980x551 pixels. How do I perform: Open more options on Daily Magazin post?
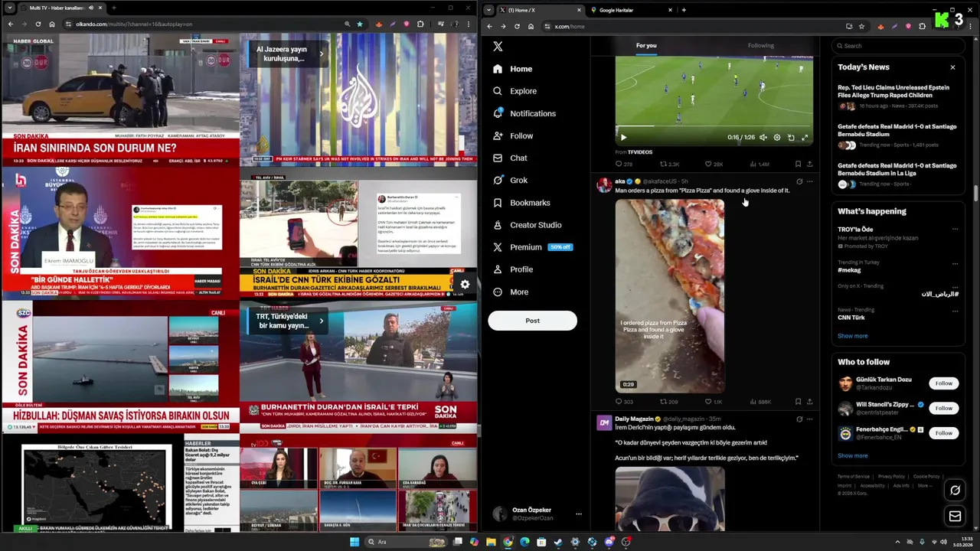coord(809,419)
